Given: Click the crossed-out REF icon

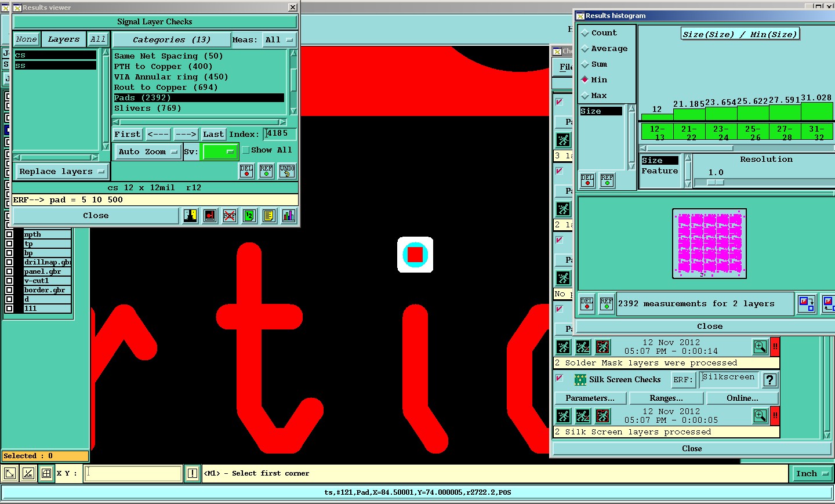Looking at the screenshot, I should 230,216.
